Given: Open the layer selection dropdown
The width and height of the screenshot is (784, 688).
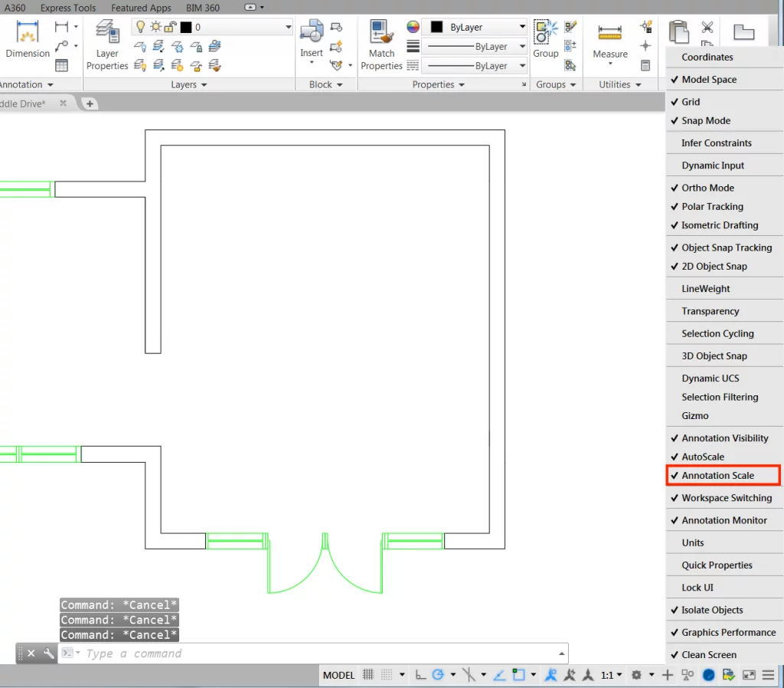Looking at the screenshot, I should click(288, 26).
